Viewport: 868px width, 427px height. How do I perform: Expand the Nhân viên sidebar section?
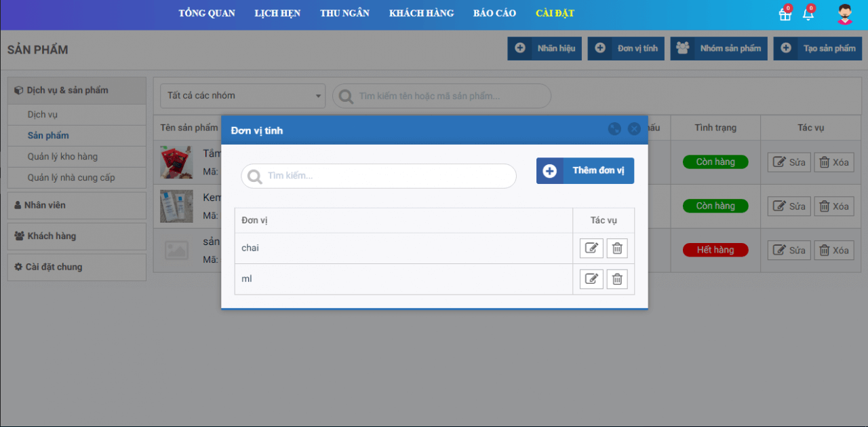coord(77,205)
